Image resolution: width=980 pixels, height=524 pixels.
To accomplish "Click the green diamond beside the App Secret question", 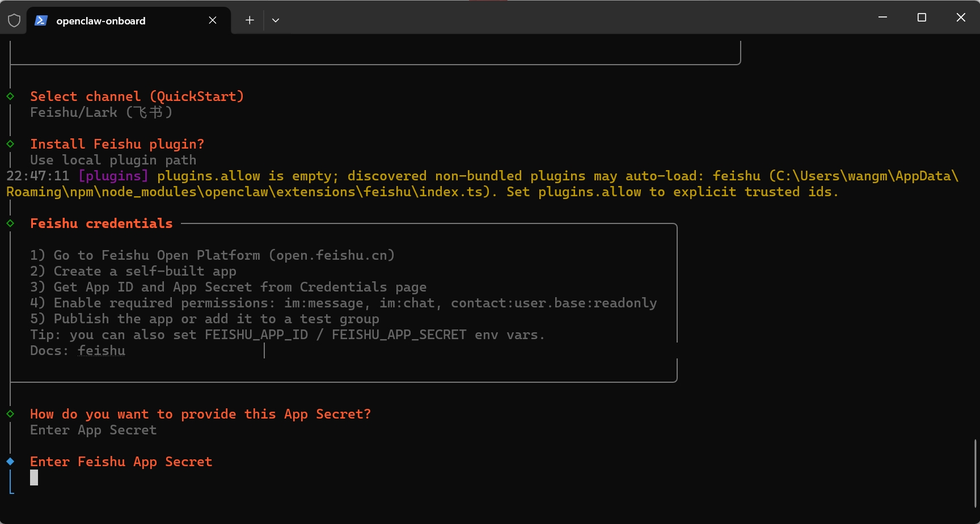I will pos(10,414).
